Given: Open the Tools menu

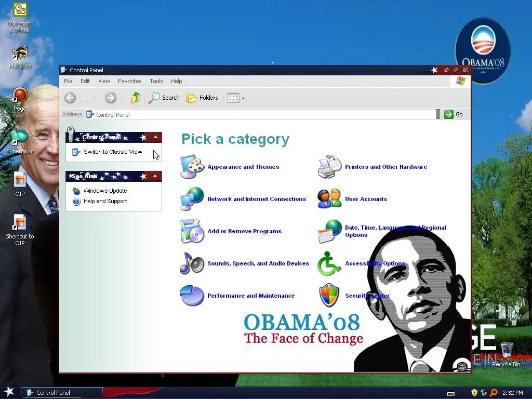Looking at the screenshot, I should click(x=156, y=81).
